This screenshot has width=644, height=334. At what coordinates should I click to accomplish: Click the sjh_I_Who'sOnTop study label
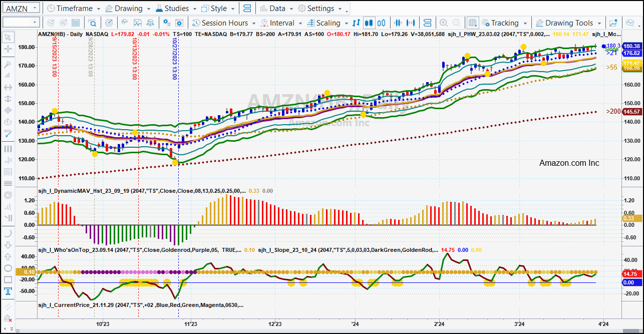pyautogui.click(x=139, y=249)
